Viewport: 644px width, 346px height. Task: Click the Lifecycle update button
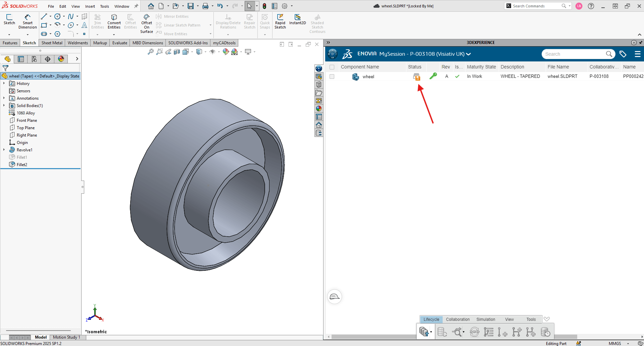(x=425, y=332)
